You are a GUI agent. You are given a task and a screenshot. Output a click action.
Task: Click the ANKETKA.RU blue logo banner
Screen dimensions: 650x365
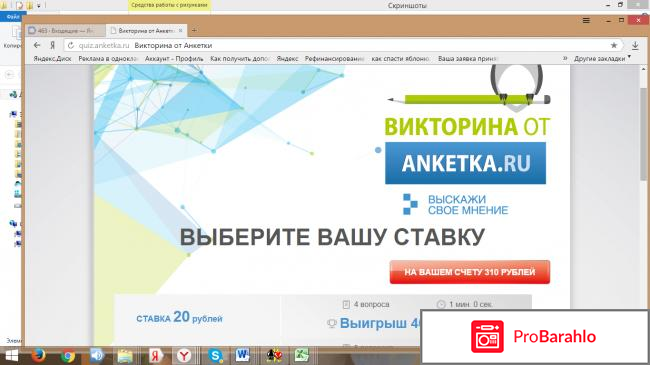coord(466,163)
